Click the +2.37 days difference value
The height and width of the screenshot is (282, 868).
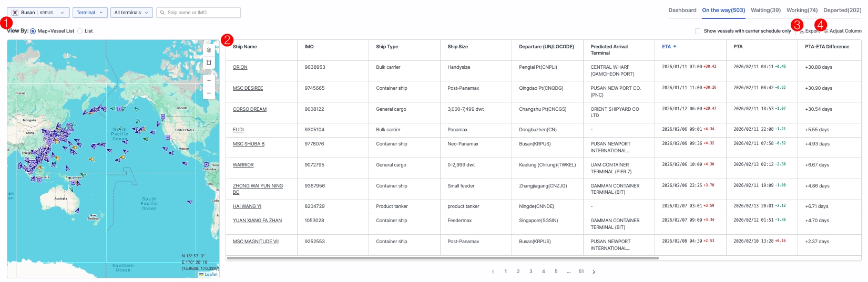coord(817,242)
